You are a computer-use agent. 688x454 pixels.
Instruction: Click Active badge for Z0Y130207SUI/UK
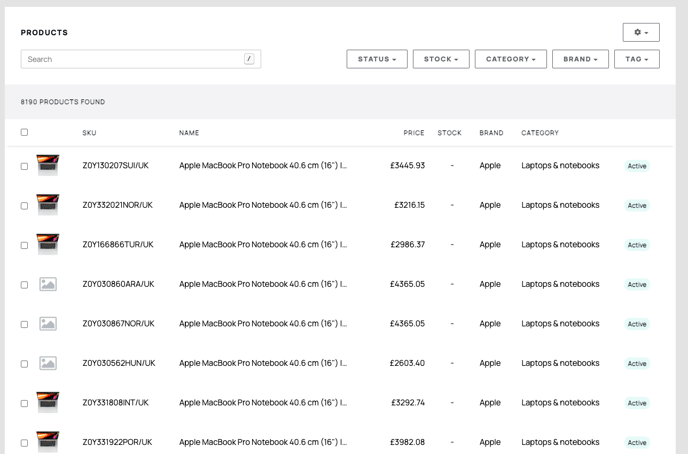(637, 166)
